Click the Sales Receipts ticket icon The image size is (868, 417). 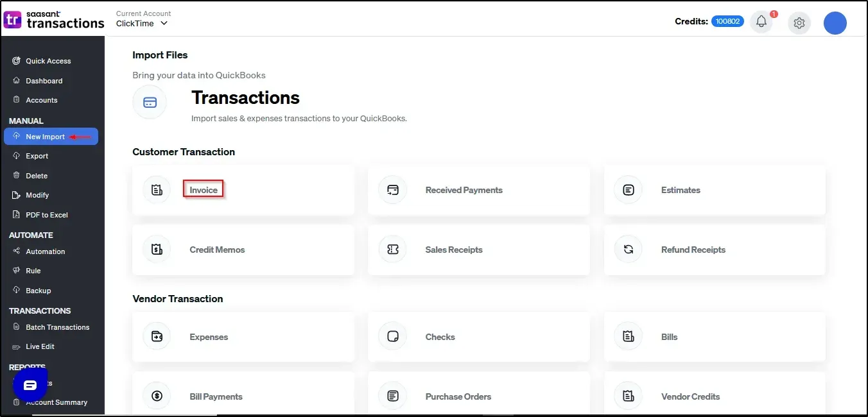393,250
